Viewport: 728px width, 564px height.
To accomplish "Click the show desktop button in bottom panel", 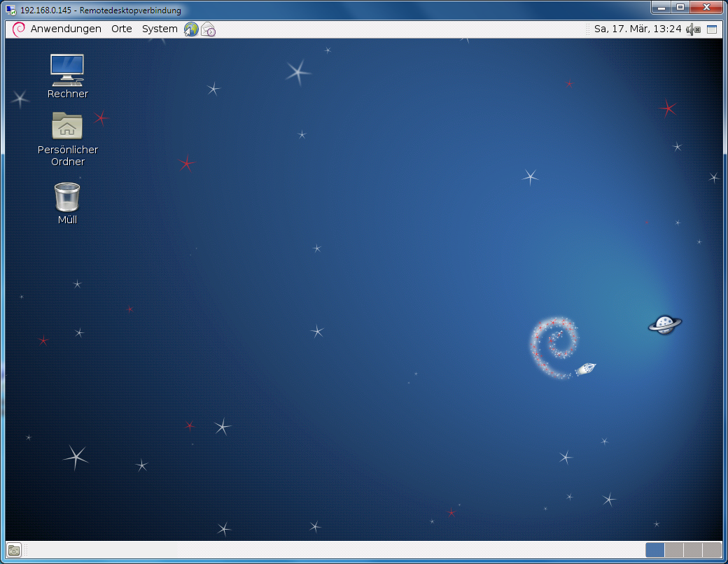I will [x=14, y=550].
